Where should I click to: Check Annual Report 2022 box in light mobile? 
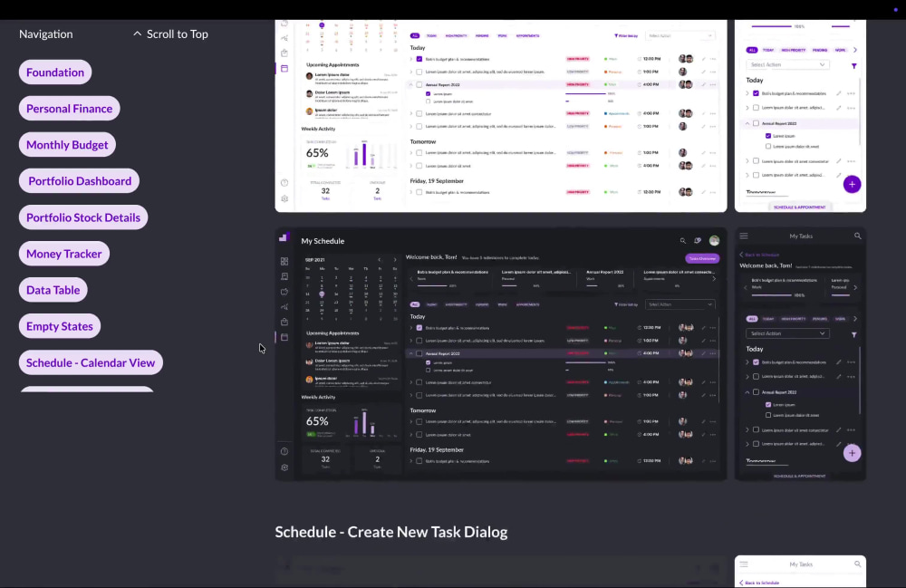[756, 123]
